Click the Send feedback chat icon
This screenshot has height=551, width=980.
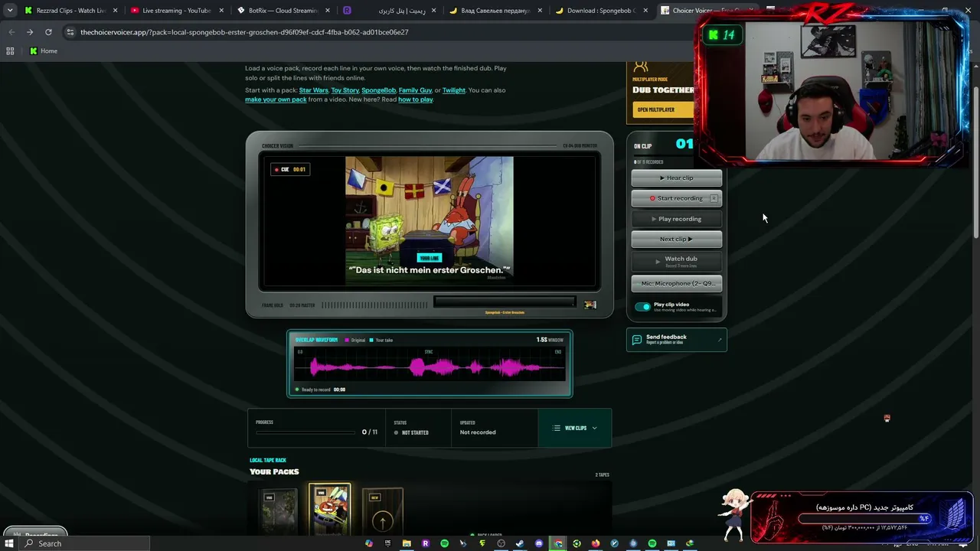pyautogui.click(x=637, y=339)
